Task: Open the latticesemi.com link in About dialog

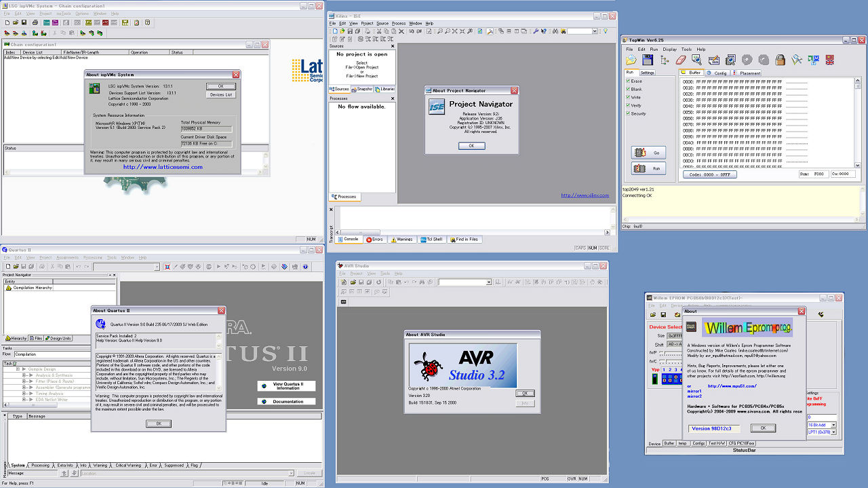Action: point(163,167)
